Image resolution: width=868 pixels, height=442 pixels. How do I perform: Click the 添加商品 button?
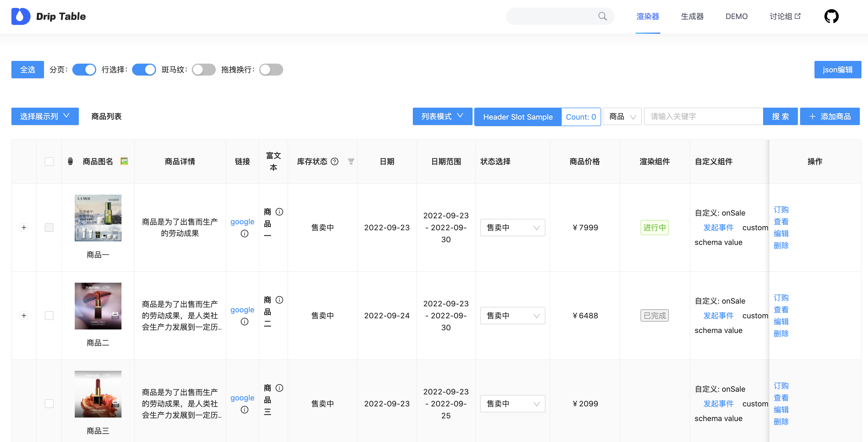pos(830,116)
